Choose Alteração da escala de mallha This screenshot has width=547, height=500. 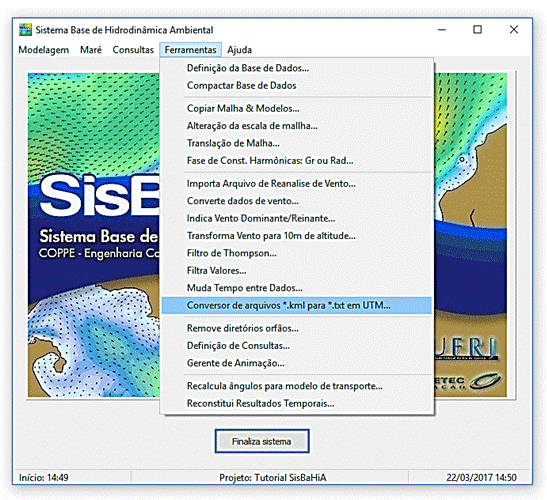297,126
